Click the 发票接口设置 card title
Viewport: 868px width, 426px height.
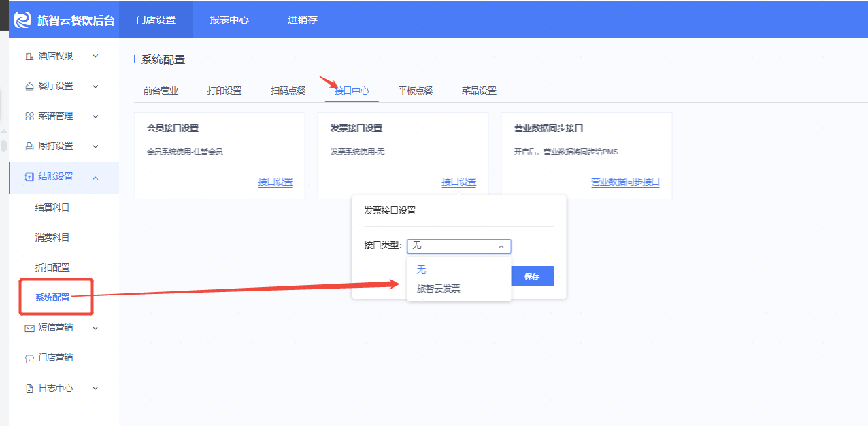pos(356,128)
